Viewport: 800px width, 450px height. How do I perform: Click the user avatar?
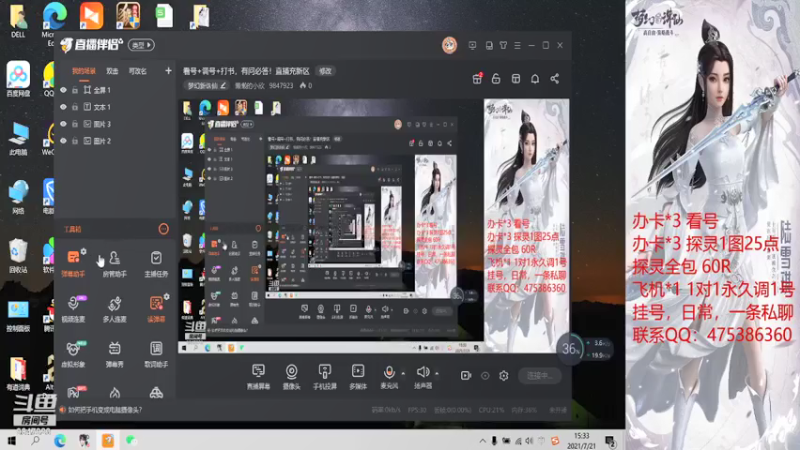pyautogui.click(x=449, y=45)
